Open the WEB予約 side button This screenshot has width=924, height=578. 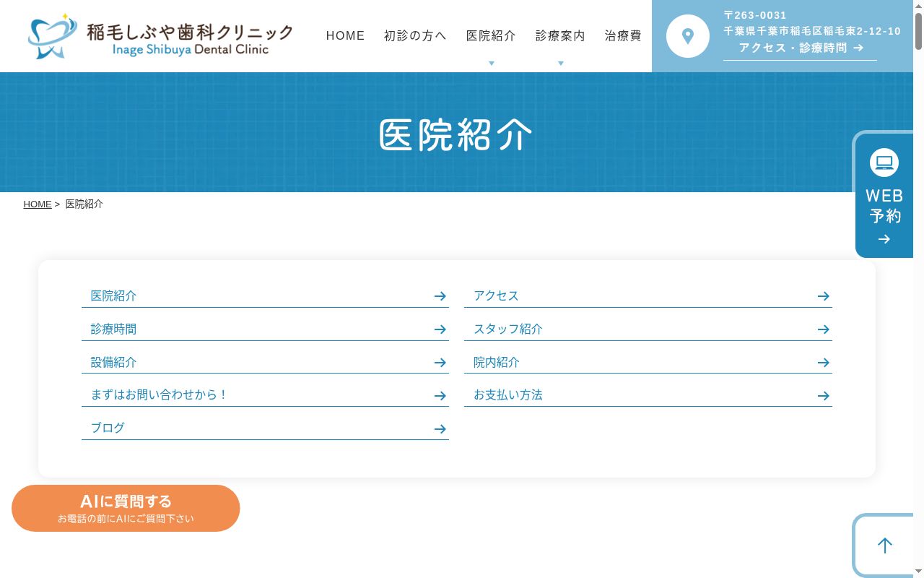click(884, 194)
